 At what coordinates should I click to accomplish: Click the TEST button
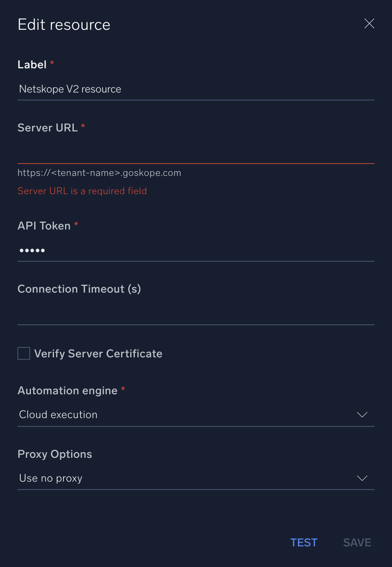tap(304, 542)
